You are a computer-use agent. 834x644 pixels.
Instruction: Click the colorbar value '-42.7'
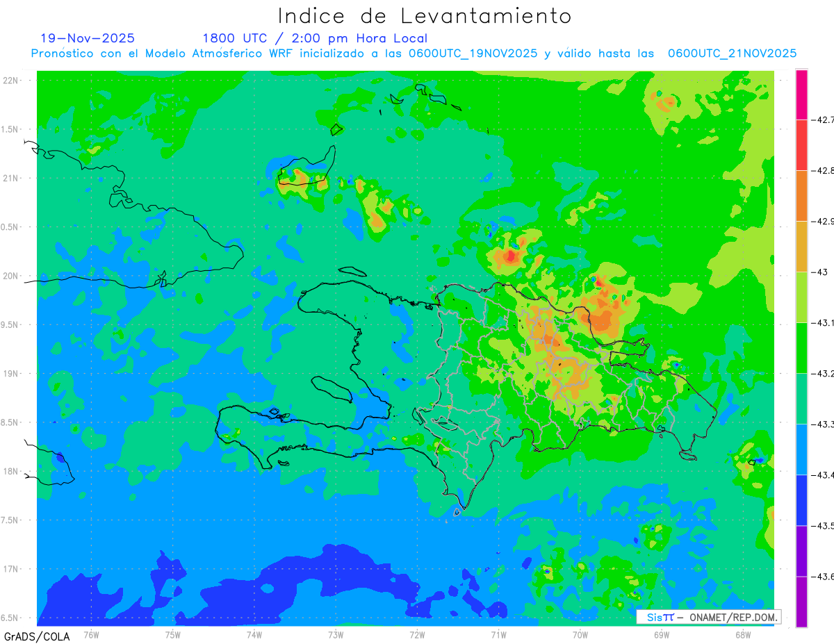pyautogui.click(x=823, y=119)
